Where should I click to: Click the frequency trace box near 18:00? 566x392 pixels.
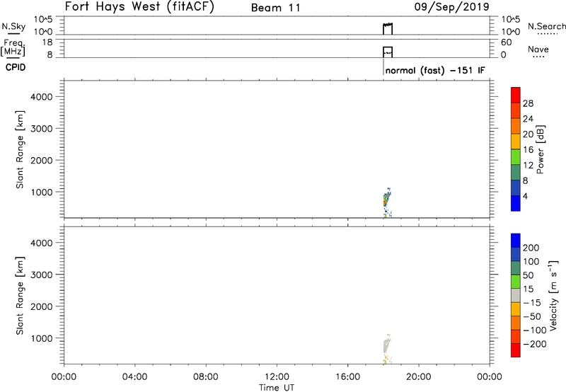388,52
